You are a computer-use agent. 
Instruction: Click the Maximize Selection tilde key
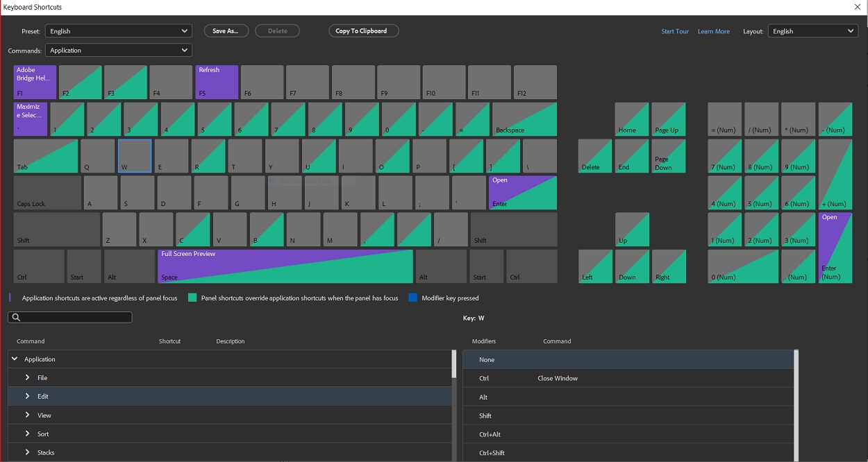point(30,119)
